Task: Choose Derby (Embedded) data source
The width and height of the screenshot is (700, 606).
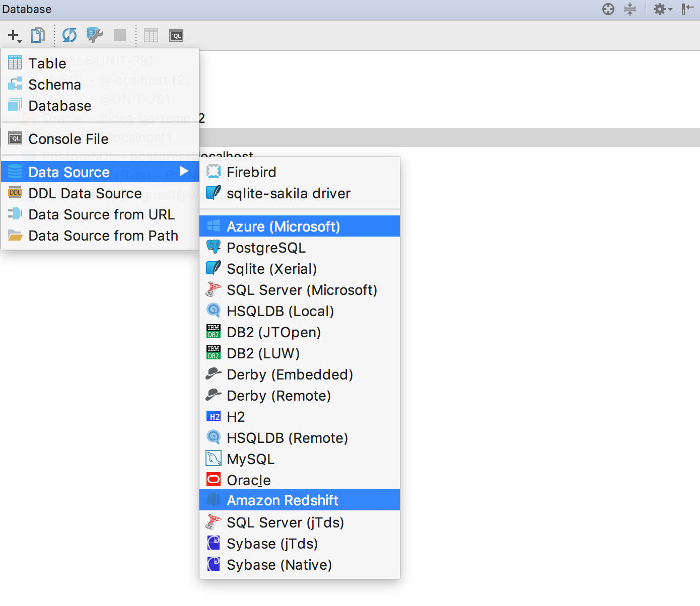Action: pos(300,374)
